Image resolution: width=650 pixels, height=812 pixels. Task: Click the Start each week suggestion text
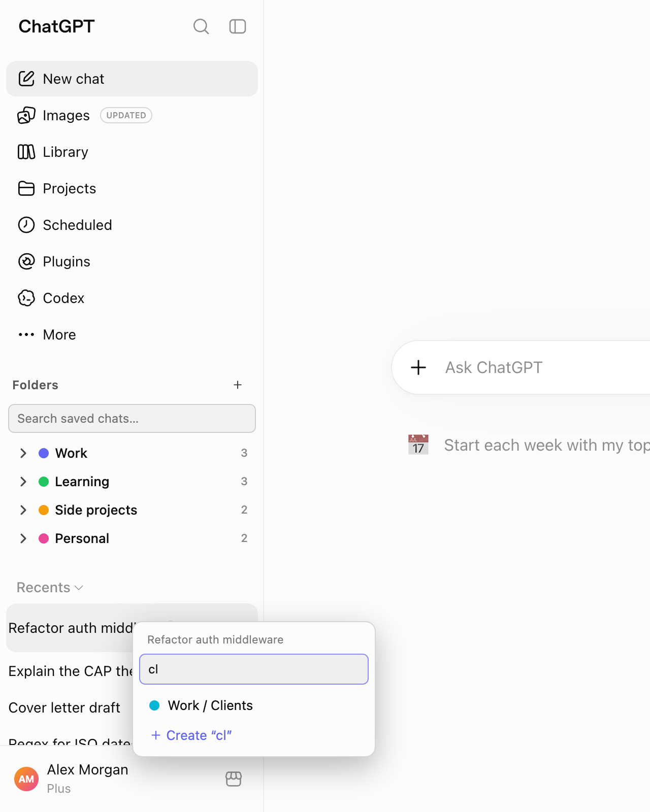coord(547,445)
